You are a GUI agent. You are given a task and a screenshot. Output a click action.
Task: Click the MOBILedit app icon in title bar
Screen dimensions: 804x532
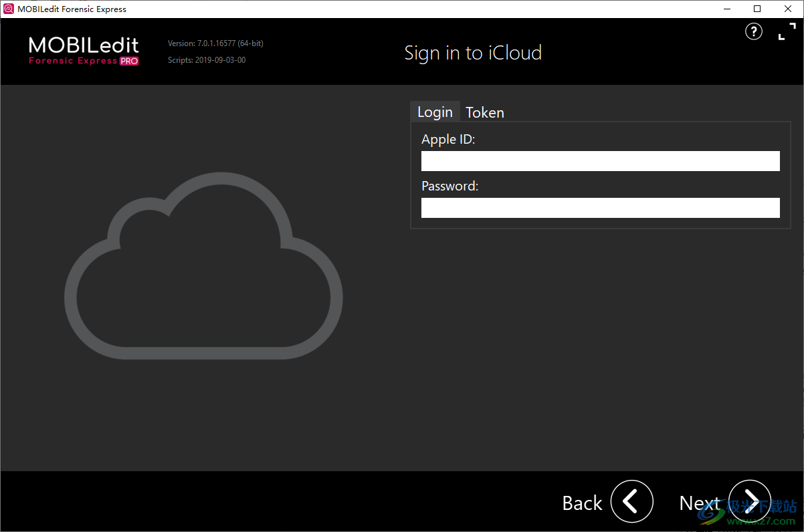pyautogui.click(x=9, y=9)
